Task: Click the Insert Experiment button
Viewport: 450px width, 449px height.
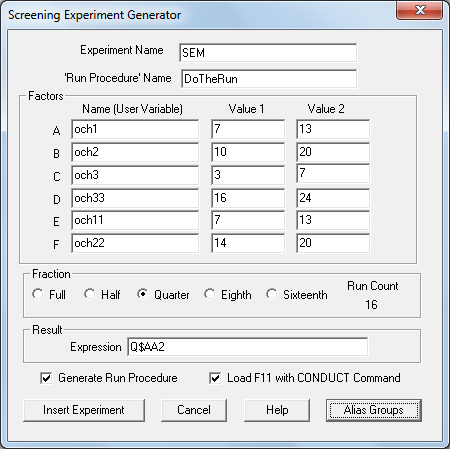Action: pyautogui.click(x=84, y=410)
